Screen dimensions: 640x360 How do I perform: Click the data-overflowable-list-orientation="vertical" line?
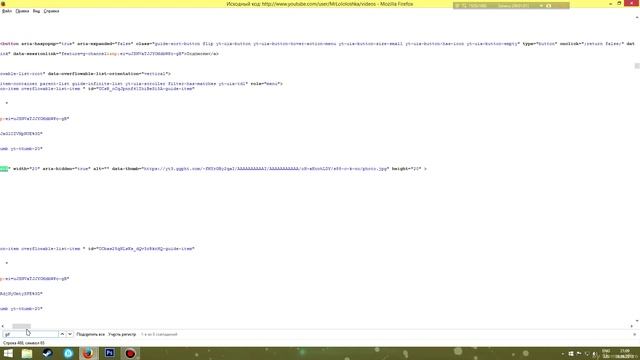tap(85, 74)
